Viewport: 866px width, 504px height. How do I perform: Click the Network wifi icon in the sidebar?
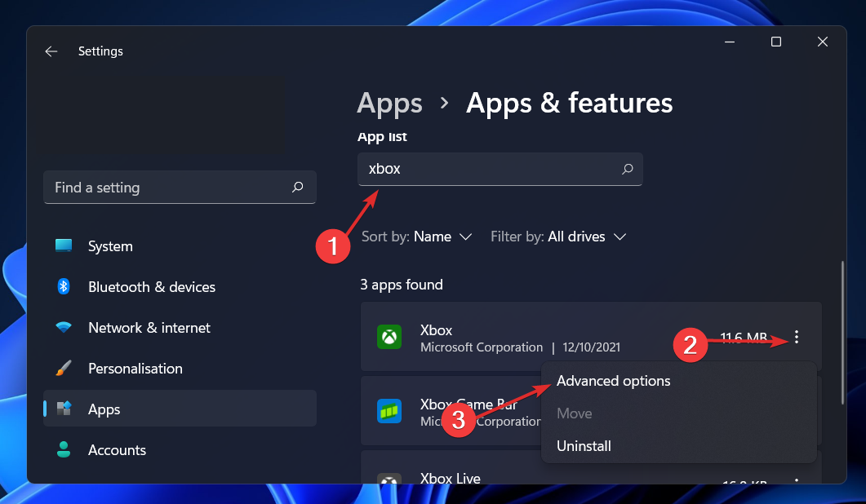tap(64, 327)
